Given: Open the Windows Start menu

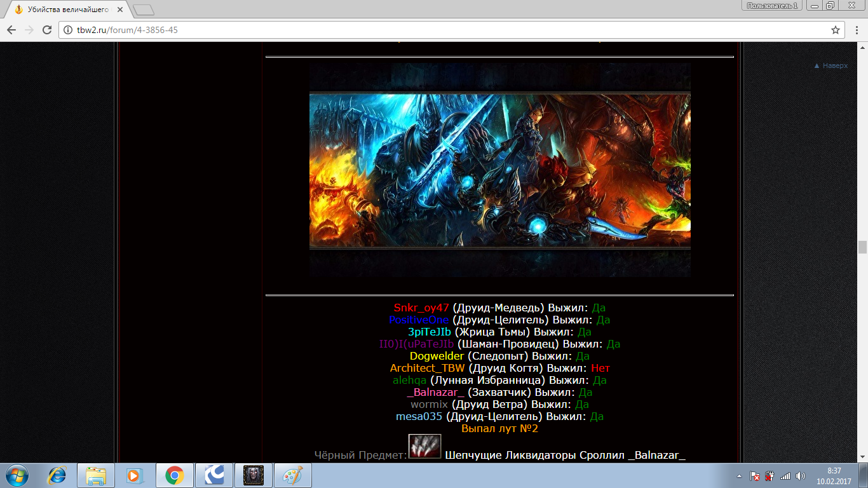Looking at the screenshot, I should 17,475.
